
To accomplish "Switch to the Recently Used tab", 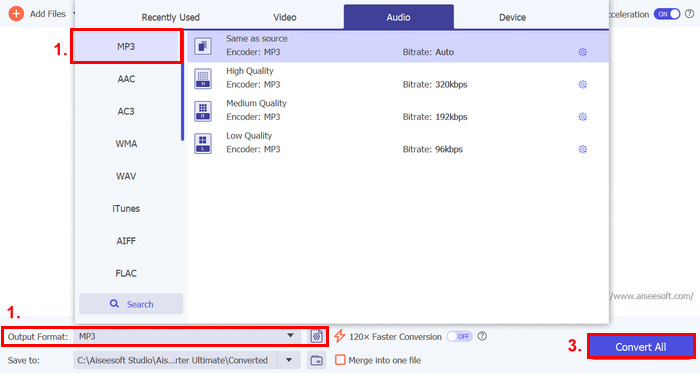I will (x=171, y=17).
